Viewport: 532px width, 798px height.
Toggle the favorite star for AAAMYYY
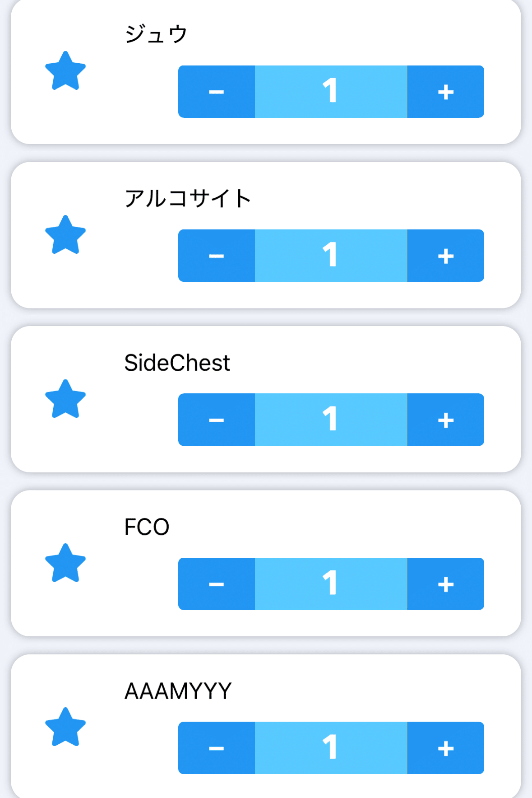tap(65, 727)
